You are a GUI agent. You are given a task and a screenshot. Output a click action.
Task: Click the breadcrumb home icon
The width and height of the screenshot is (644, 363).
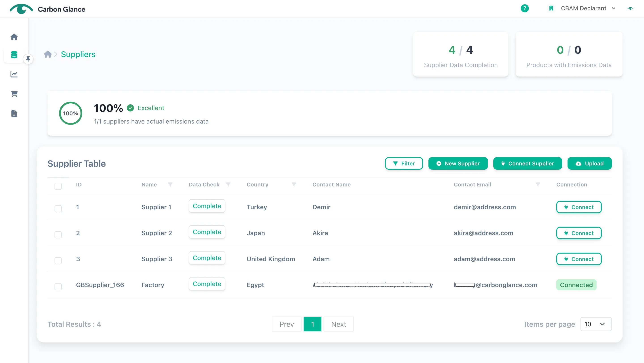(47, 54)
